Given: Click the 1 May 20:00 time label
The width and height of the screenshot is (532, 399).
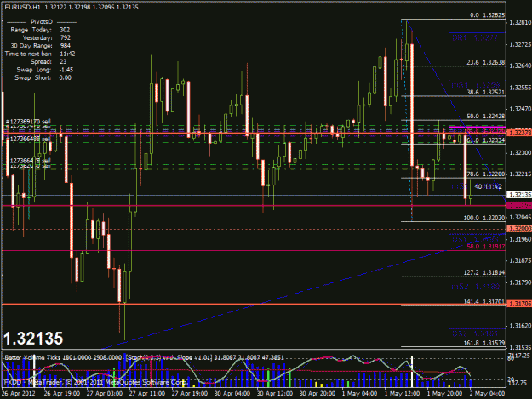Looking at the screenshot, I should pyautogui.click(x=444, y=394).
